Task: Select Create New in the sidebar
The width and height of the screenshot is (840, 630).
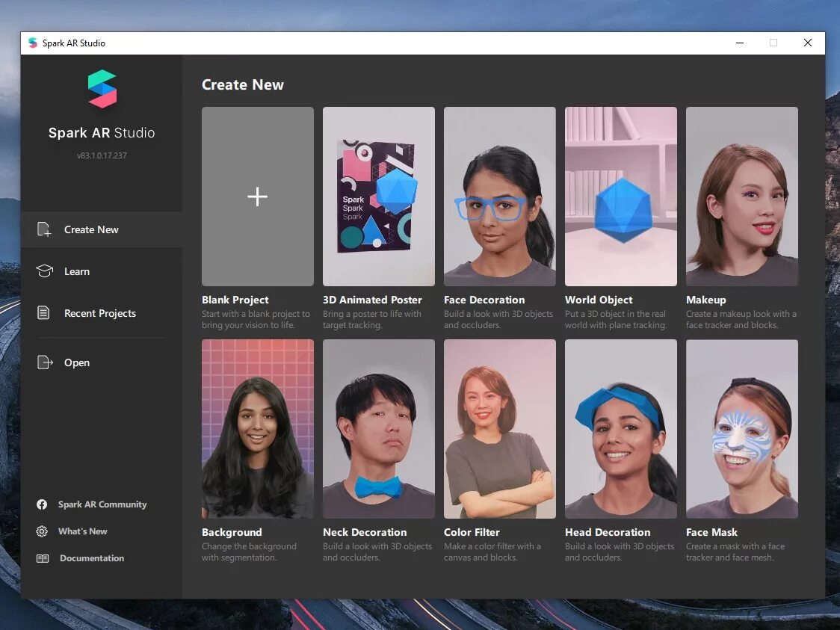Action: [102, 229]
